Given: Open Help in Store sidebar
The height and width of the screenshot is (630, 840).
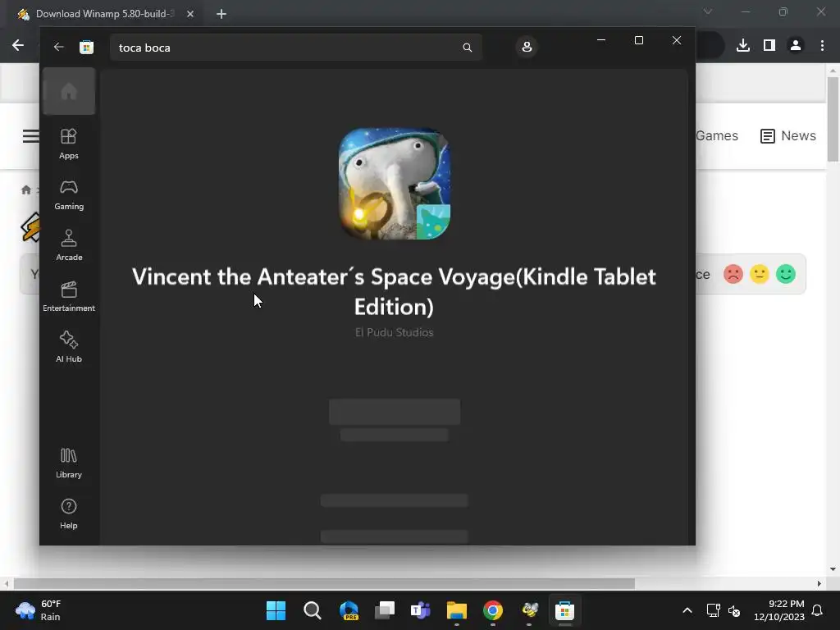Looking at the screenshot, I should (69, 514).
